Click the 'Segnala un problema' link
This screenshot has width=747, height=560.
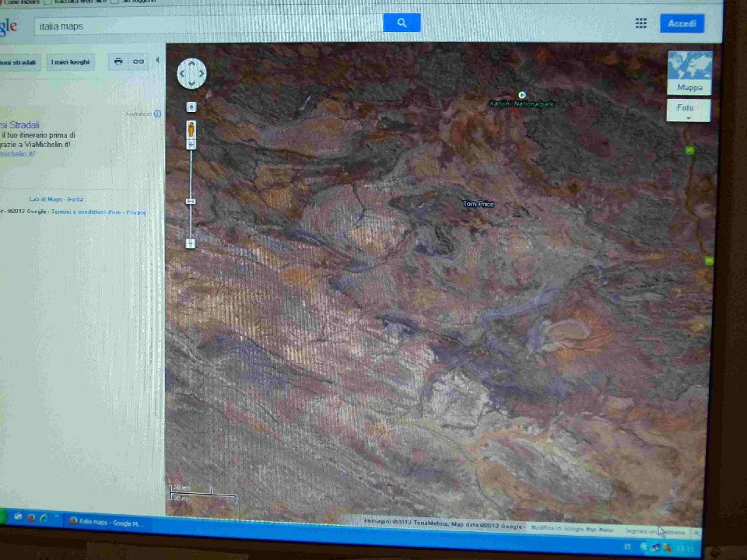click(655, 531)
